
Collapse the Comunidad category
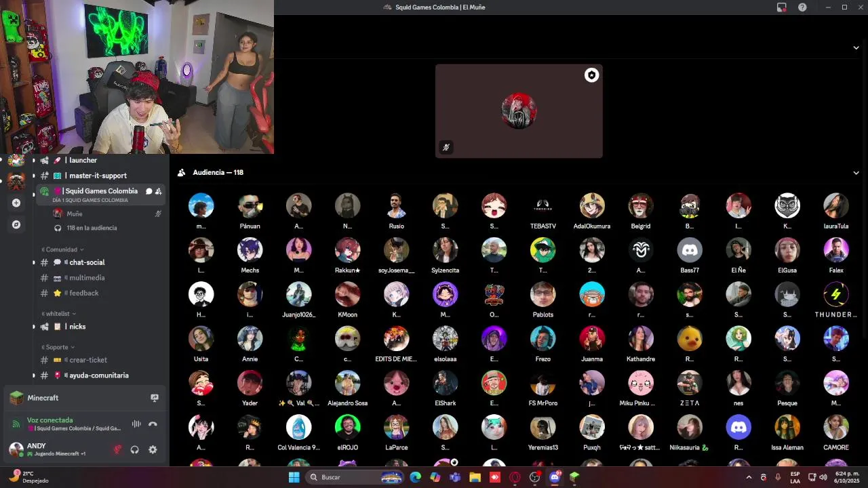[62, 249]
